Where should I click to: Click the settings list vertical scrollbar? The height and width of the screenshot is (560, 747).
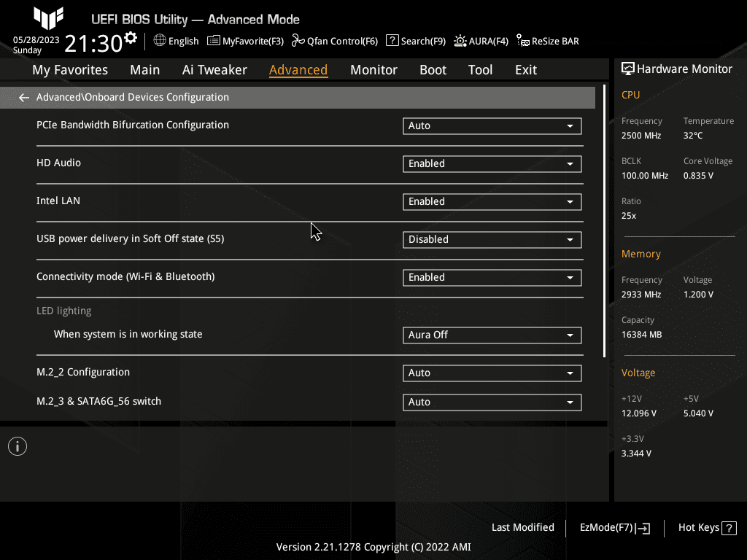click(604, 219)
